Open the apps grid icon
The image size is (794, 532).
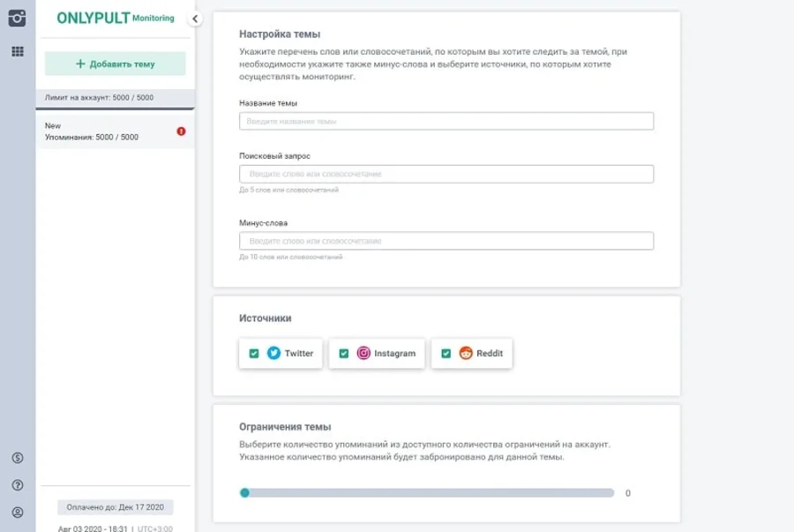[x=18, y=51]
